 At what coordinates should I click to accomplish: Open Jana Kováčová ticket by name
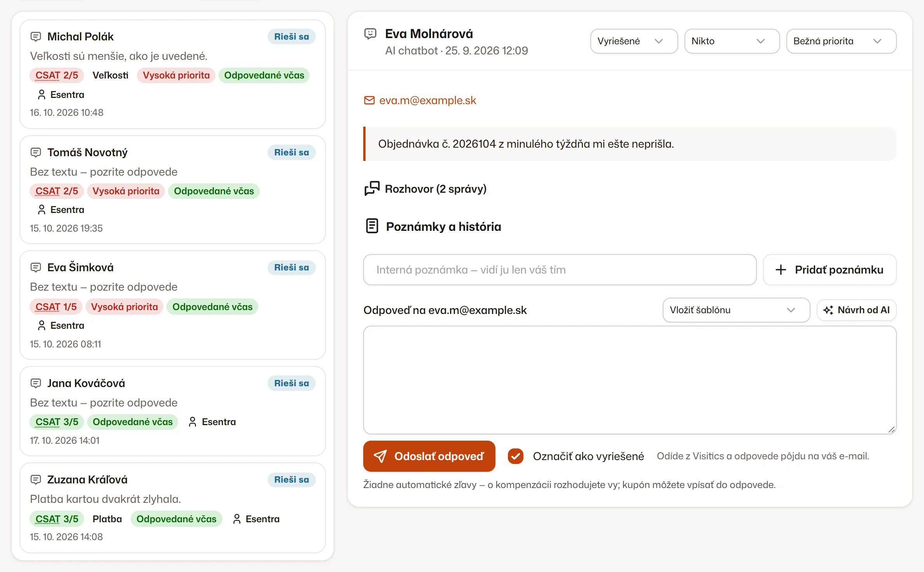(x=86, y=384)
